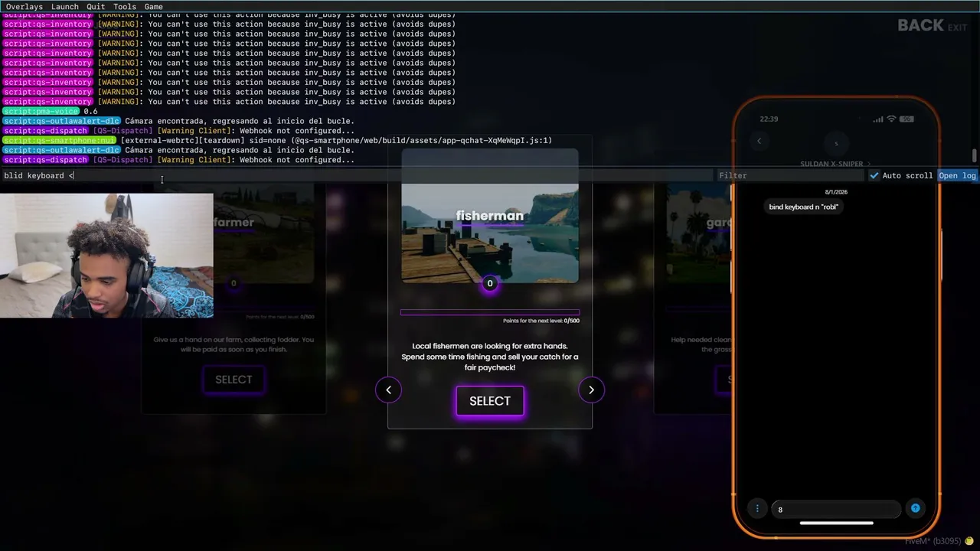Select the farmer job
The height and width of the screenshot is (551, 980).
234,380
